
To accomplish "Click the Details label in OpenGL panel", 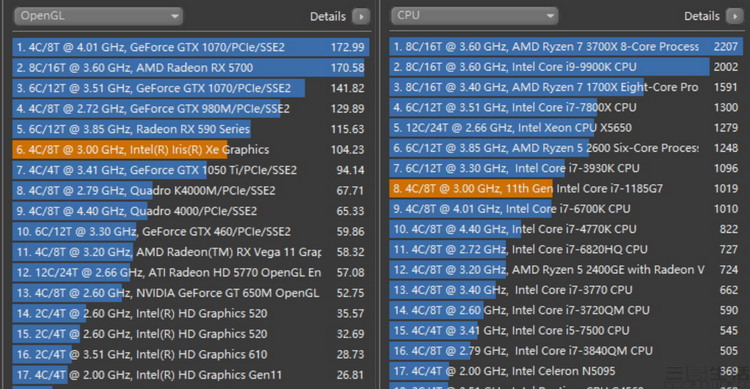I will 328,17.
